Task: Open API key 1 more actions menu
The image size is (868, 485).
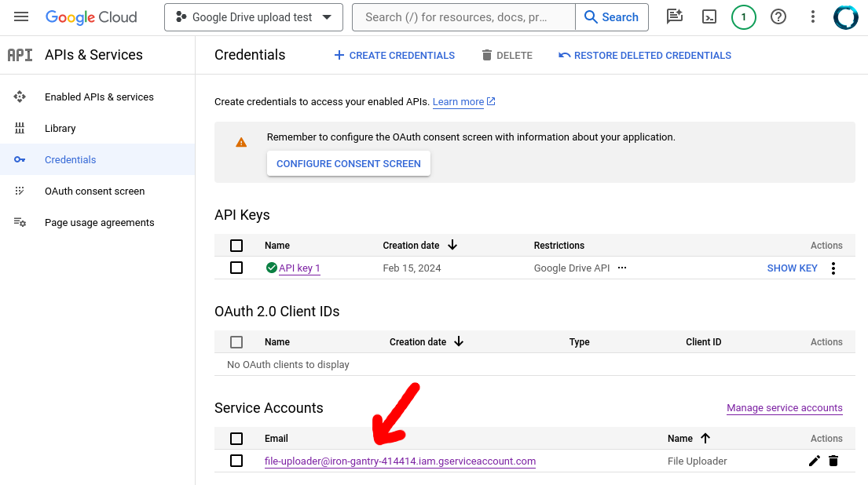Action: (x=833, y=268)
